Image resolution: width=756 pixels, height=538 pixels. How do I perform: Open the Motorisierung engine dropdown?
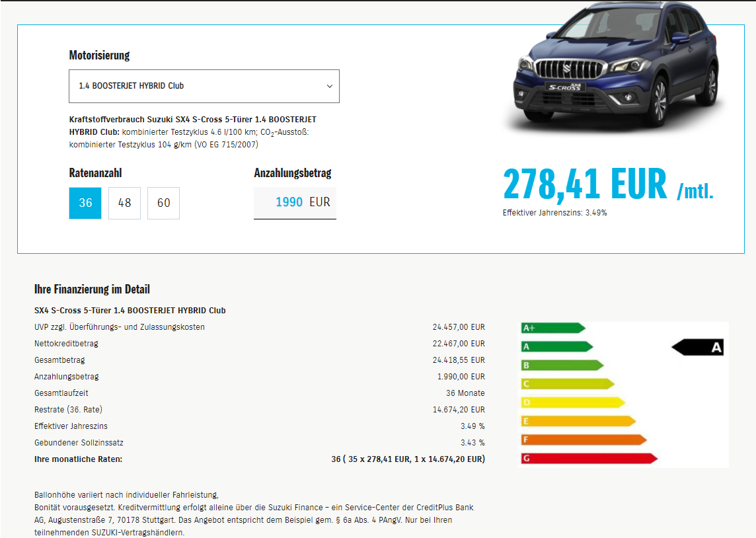(x=204, y=87)
